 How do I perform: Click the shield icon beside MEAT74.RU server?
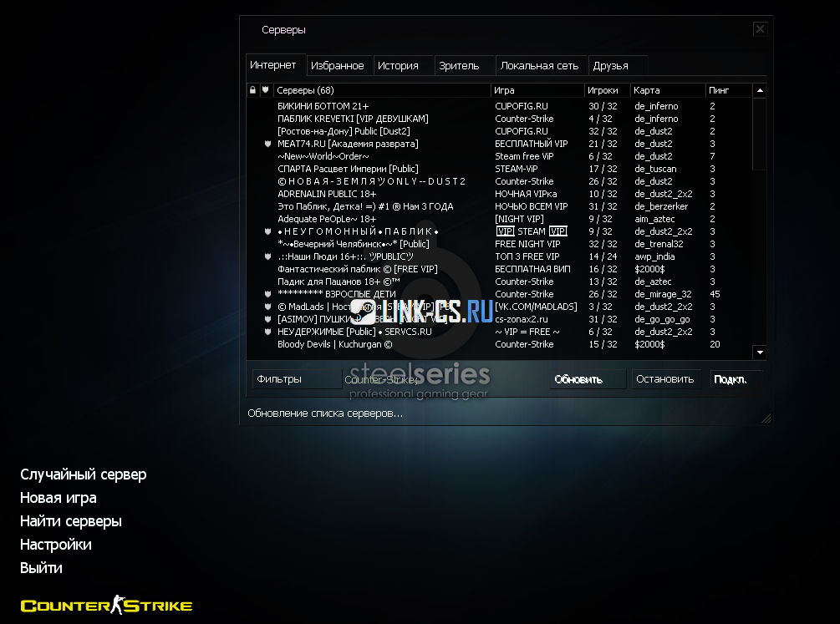[267, 144]
